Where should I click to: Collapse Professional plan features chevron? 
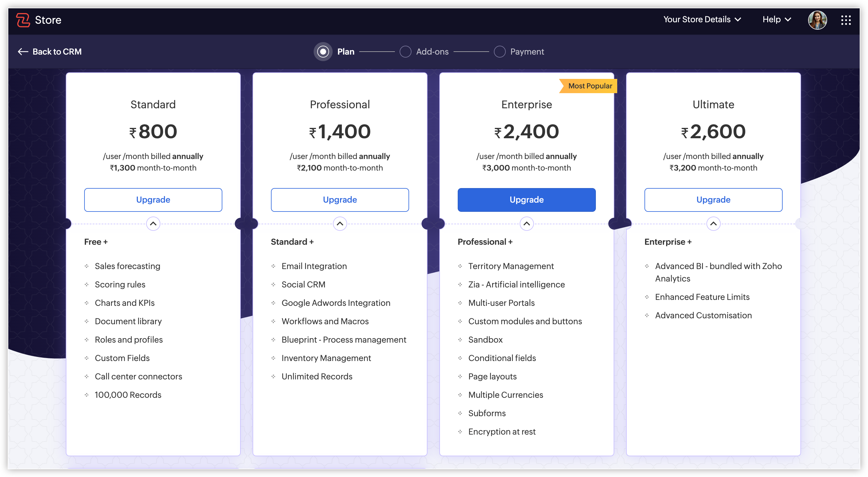[340, 223]
